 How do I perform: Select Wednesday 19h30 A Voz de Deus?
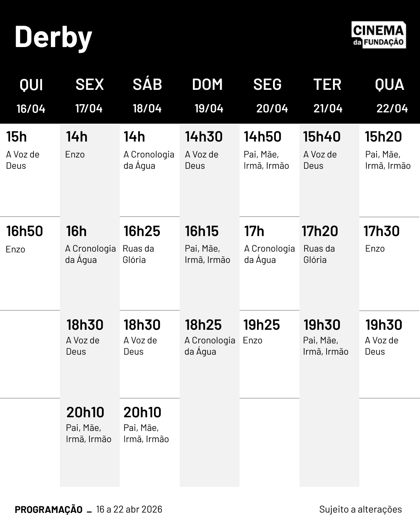pyautogui.click(x=383, y=337)
